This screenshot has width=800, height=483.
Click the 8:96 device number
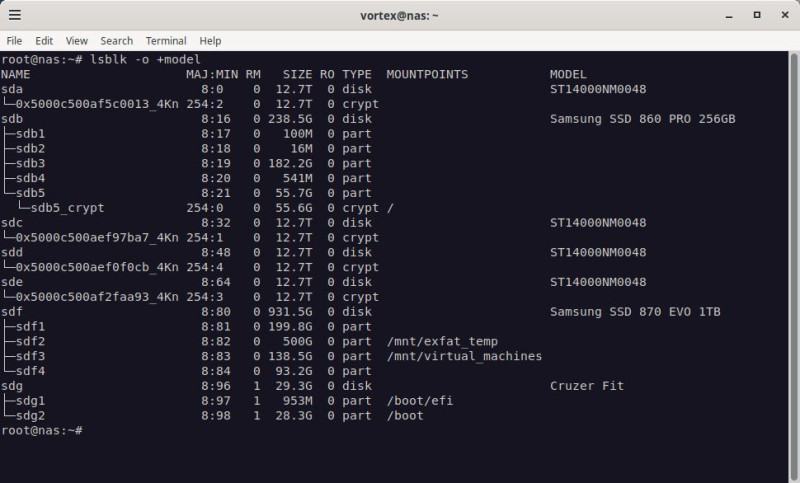216,386
